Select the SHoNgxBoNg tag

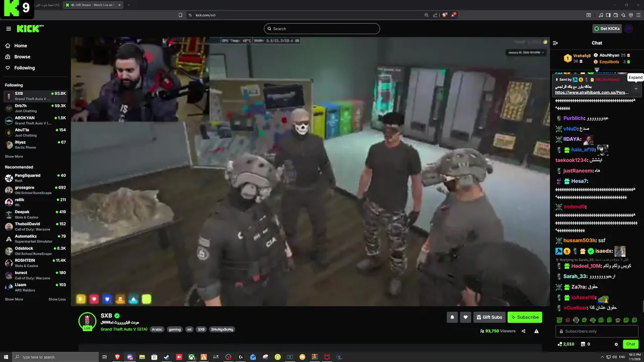(x=222, y=329)
